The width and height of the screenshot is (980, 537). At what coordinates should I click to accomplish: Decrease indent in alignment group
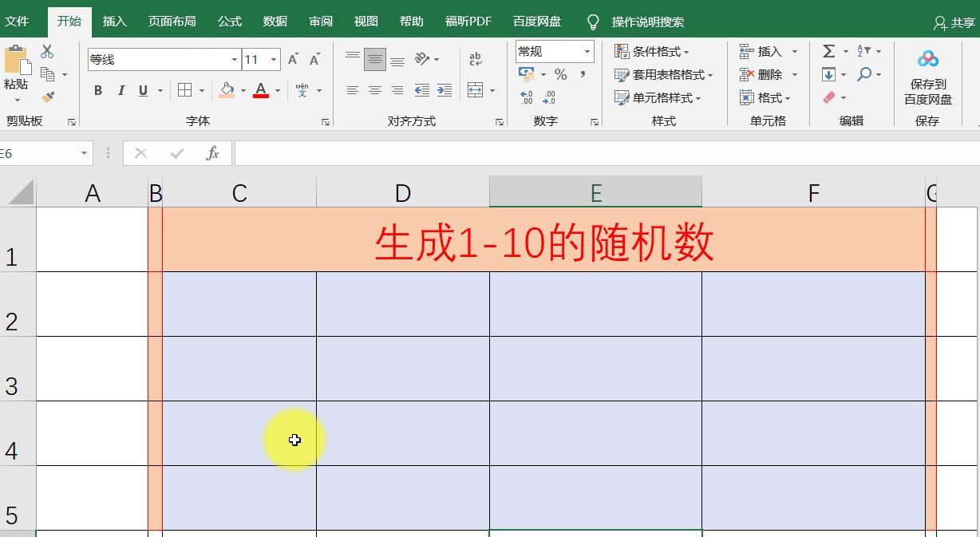[421, 90]
